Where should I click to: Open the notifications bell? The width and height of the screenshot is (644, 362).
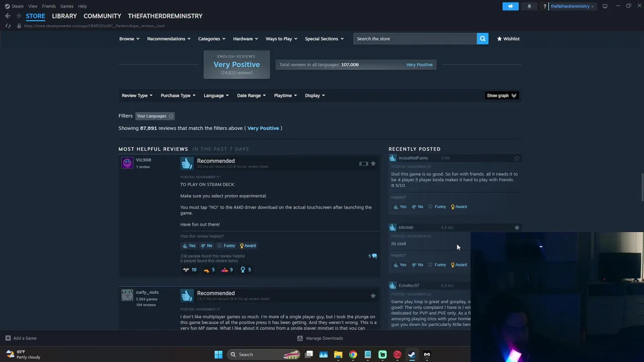529,6
